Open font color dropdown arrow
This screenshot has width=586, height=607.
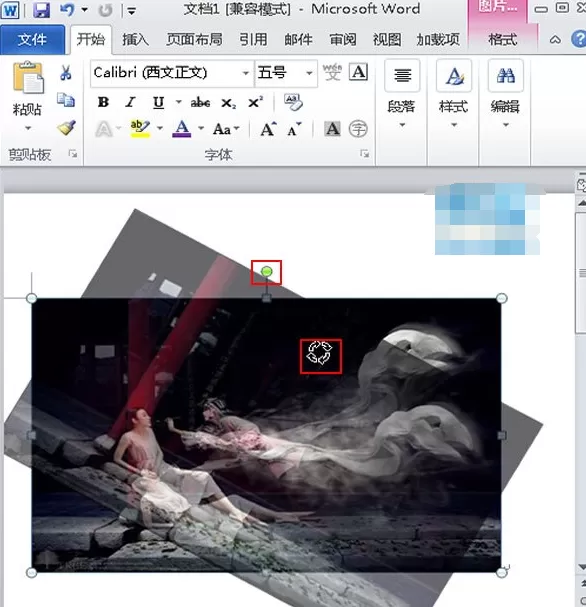(200, 128)
